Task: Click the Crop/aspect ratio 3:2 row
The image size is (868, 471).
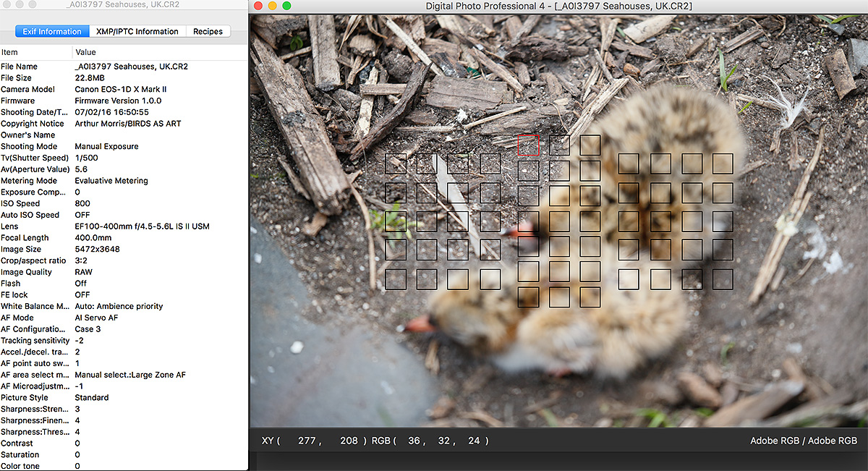Action: (x=124, y=260)
